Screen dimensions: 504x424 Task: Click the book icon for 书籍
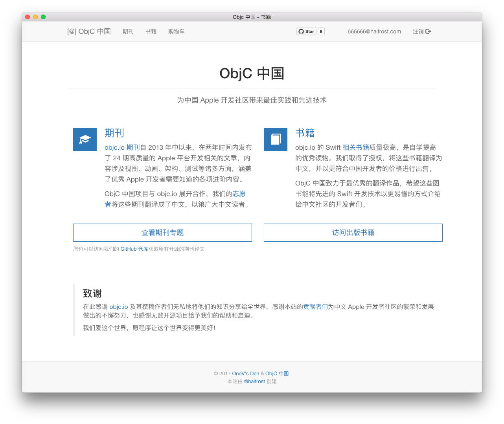276,139
